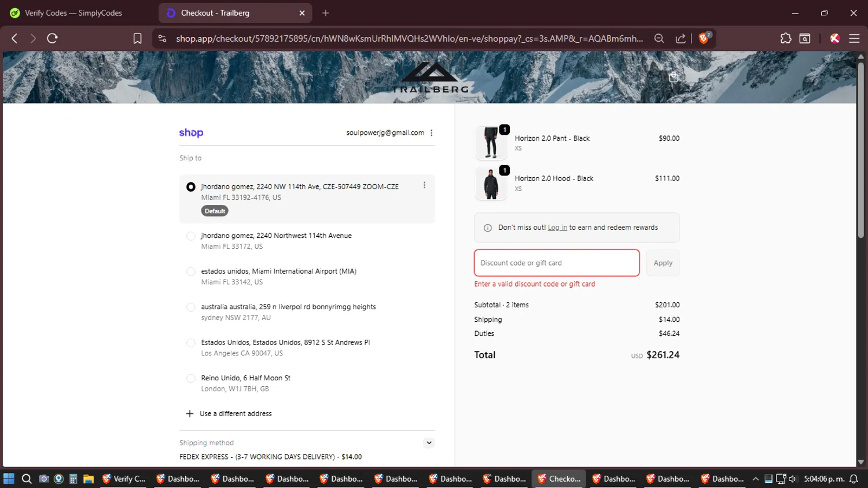
Task: Go forward using the browser forward arrow
Action: pyautogui.click(x=33, y=38)
